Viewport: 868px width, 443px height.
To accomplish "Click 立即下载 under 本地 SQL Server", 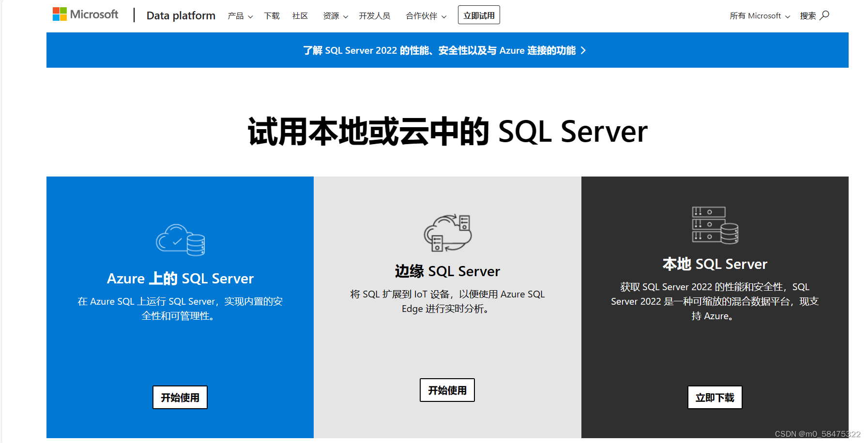I will 715,397.
